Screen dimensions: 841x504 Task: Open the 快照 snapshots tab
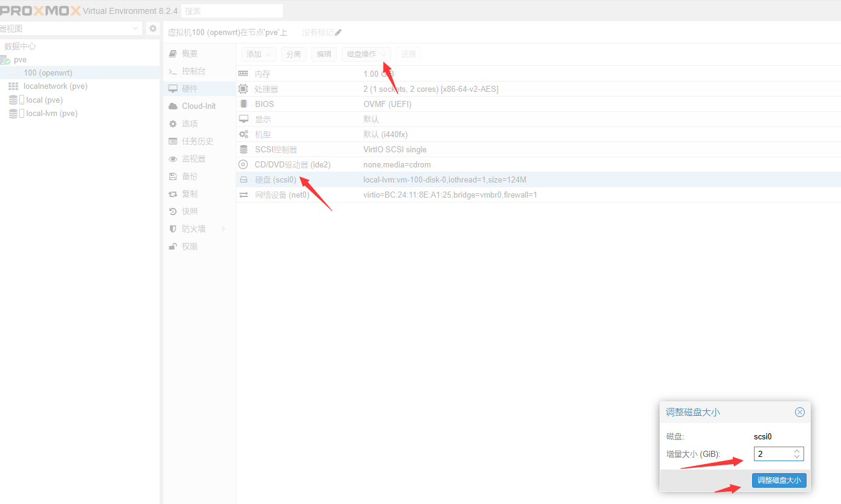[x=190, y=212]
